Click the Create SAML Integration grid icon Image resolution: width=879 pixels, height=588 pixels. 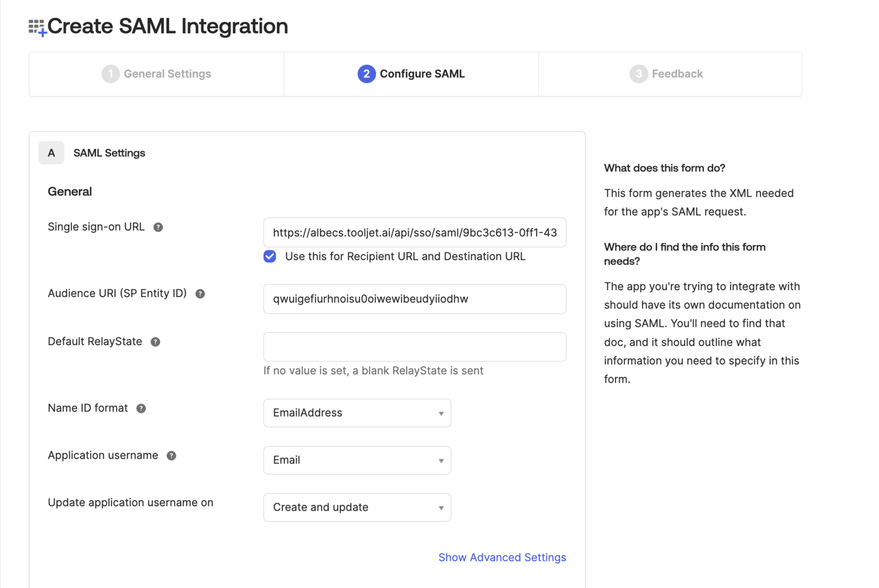[36, 26]
